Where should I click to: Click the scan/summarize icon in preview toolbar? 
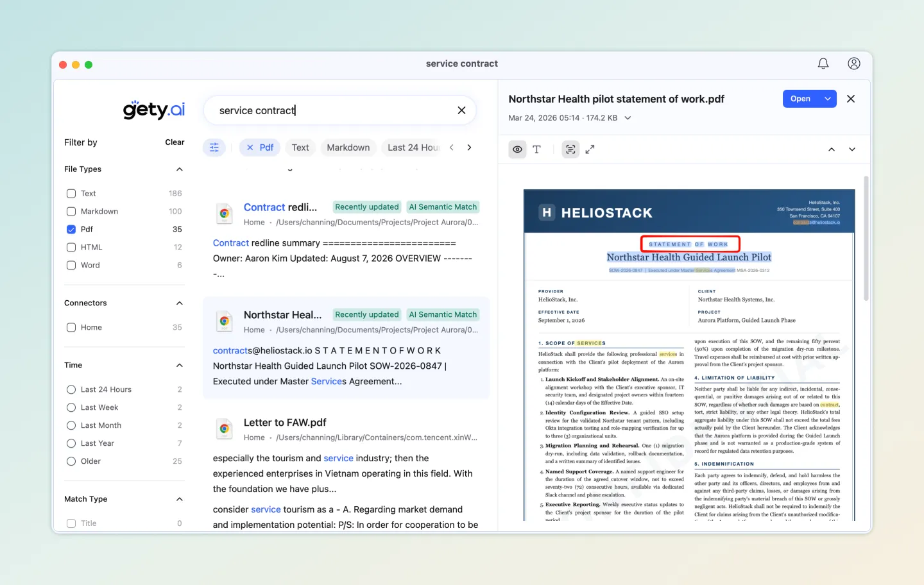click(570, 149)
